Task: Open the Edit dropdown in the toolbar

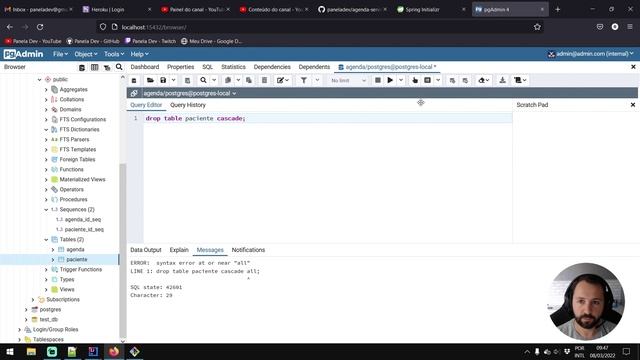Action: point(282,80)
